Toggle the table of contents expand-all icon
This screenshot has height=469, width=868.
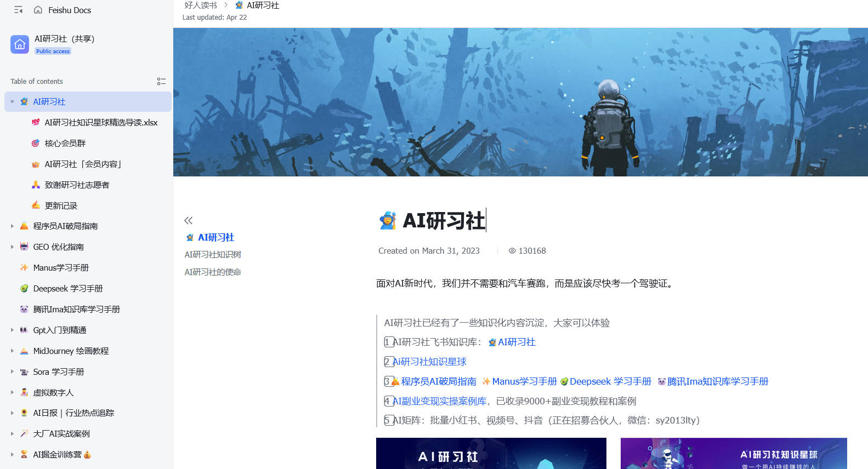point(161,81)
